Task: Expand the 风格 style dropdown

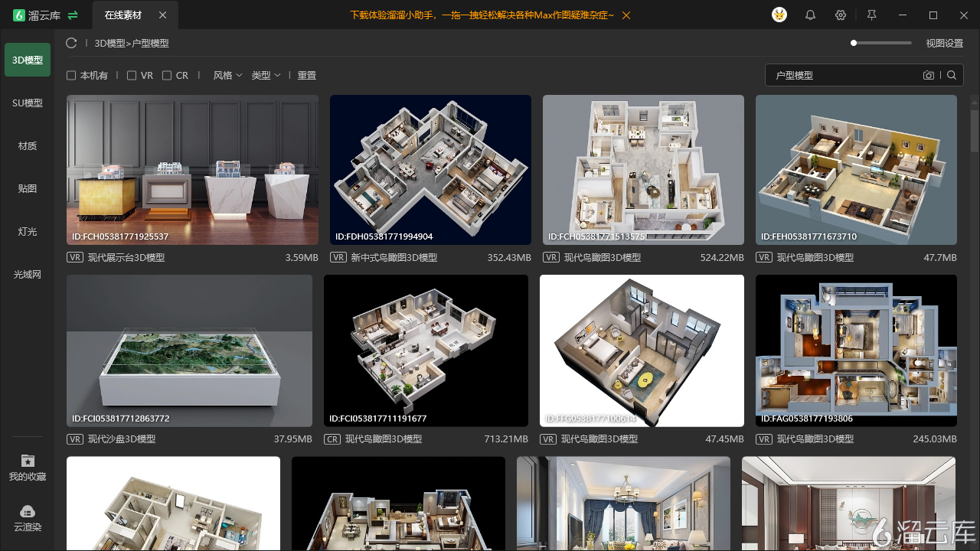Action: 227,76
